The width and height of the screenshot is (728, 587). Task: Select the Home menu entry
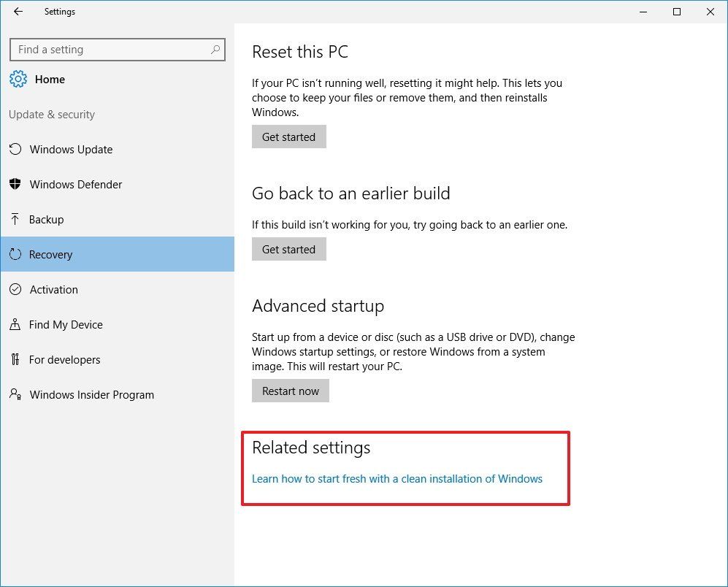pos(50,79)
